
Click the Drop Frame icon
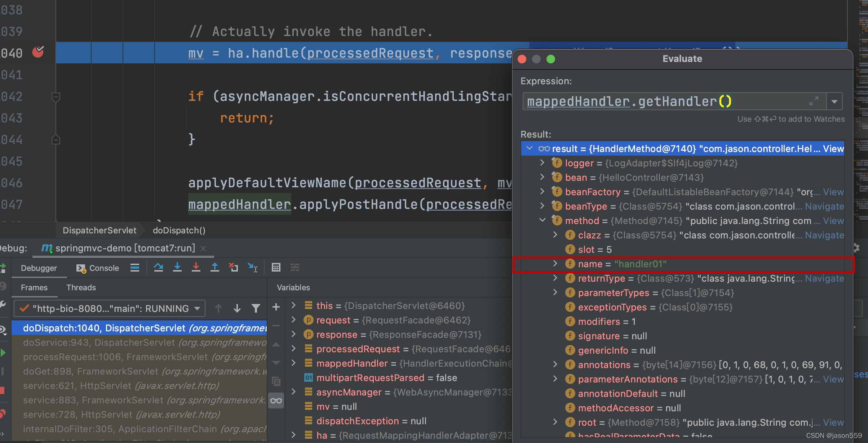coord(233,268)
